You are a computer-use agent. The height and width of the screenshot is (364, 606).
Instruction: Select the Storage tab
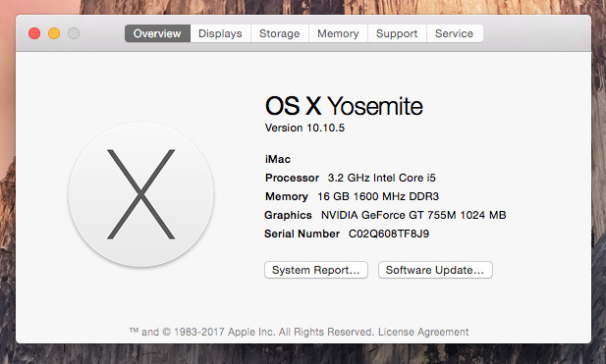(x=279, y=33)
